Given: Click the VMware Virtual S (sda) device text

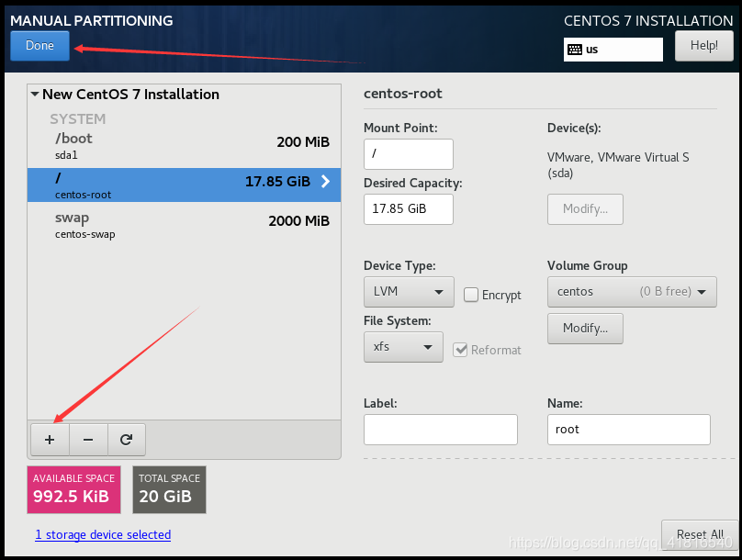Looking at the screenshot, I should tap(618, 165).
